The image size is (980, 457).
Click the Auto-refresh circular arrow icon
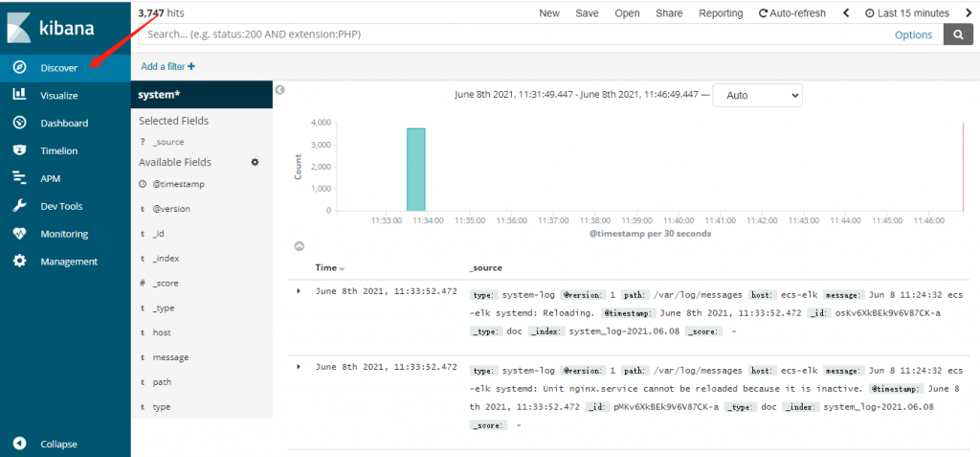(x=763, y=13)
